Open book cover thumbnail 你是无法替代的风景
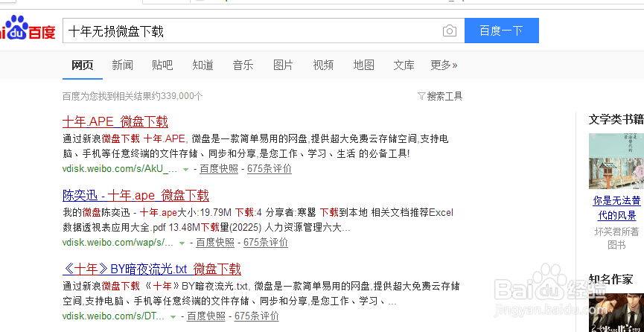 tap(616, 161)
